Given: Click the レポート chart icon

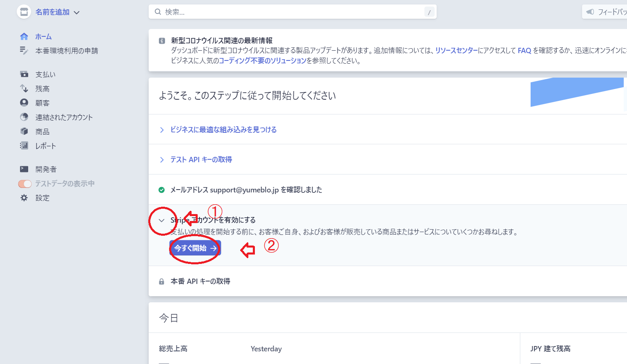Looking at the screenshot, I should pos(24,145).
